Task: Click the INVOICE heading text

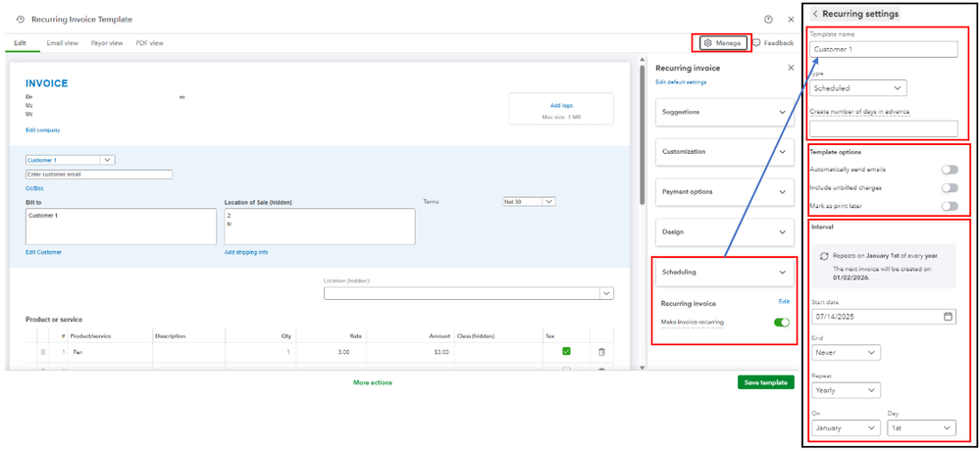Action: tap(47, 83)
